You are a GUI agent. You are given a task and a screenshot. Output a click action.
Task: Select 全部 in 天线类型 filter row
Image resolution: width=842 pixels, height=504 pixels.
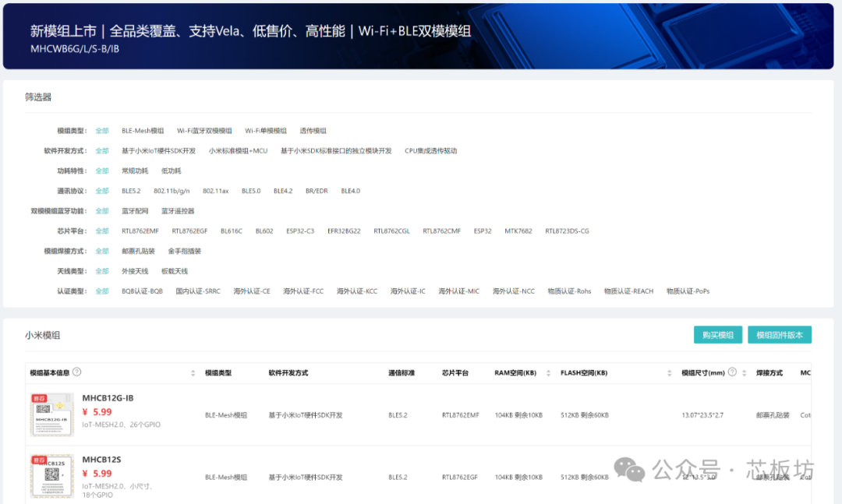[102, 271]
